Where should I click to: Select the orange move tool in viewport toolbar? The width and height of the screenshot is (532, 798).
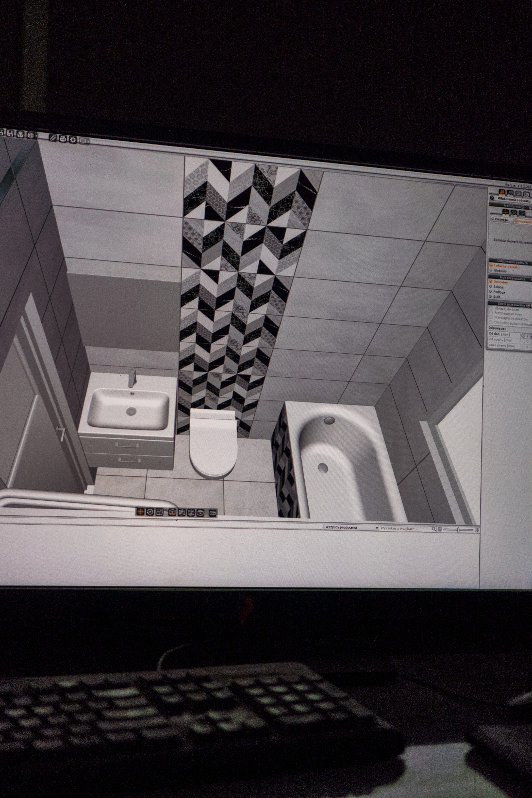(x=140, y=512)
